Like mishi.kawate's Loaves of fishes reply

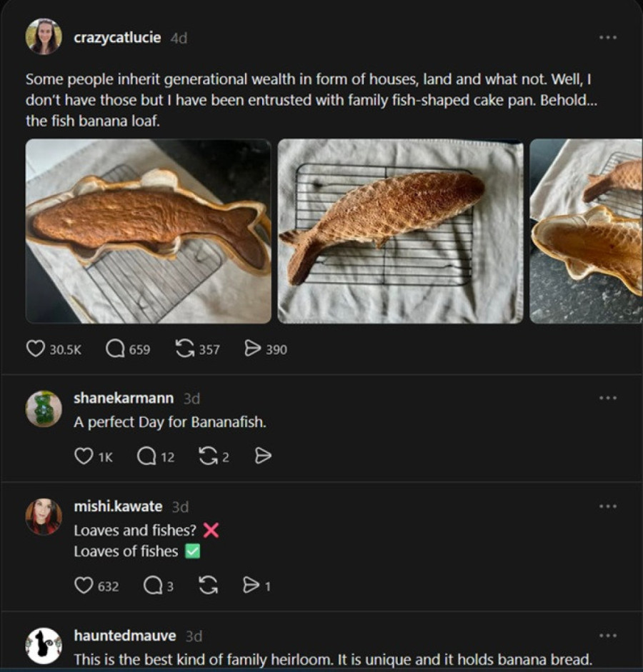coord(84,586)
